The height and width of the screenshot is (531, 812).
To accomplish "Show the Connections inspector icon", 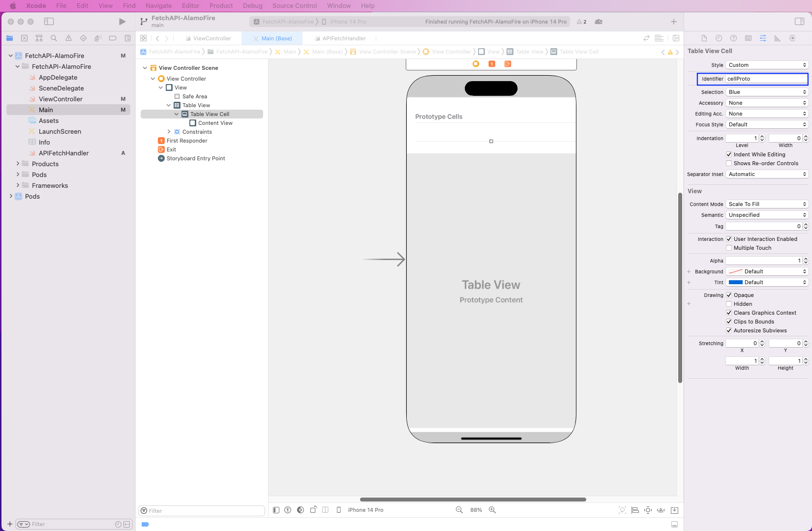I will coord(792,38).
